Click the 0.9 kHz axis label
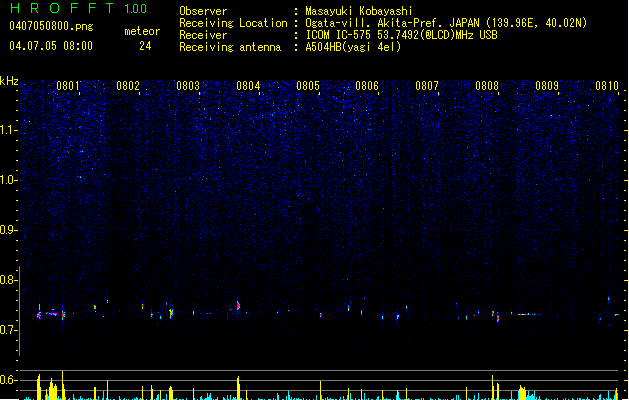Screen dimensions: 629x400 9,230
